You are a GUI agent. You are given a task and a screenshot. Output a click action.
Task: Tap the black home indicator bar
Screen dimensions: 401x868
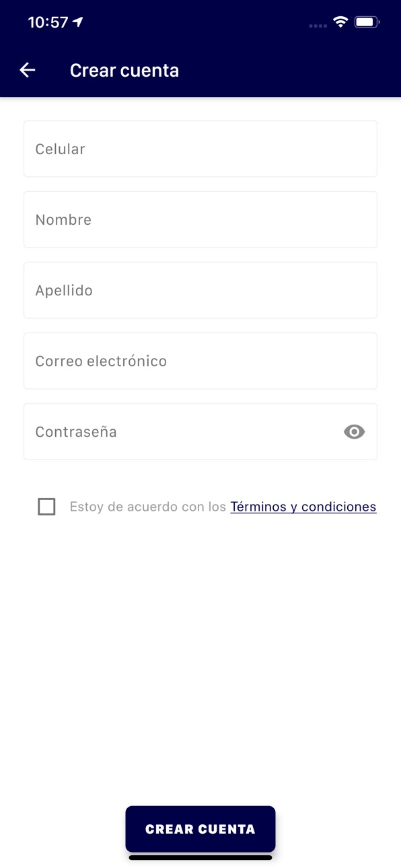(x=200, y=857)
